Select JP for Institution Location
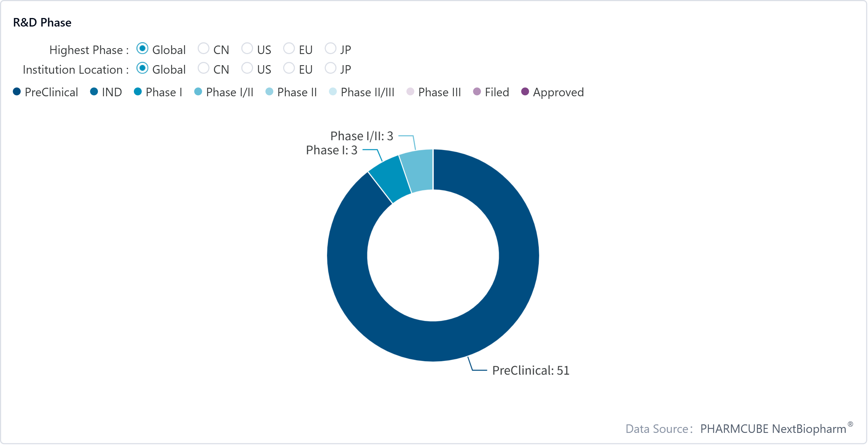Screen dimensions: 868x445 tap(330, 68)
